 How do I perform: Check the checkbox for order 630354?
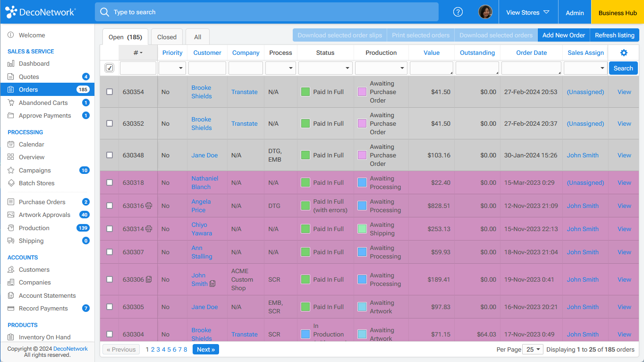pyautogui.click(x=109, y=92)
